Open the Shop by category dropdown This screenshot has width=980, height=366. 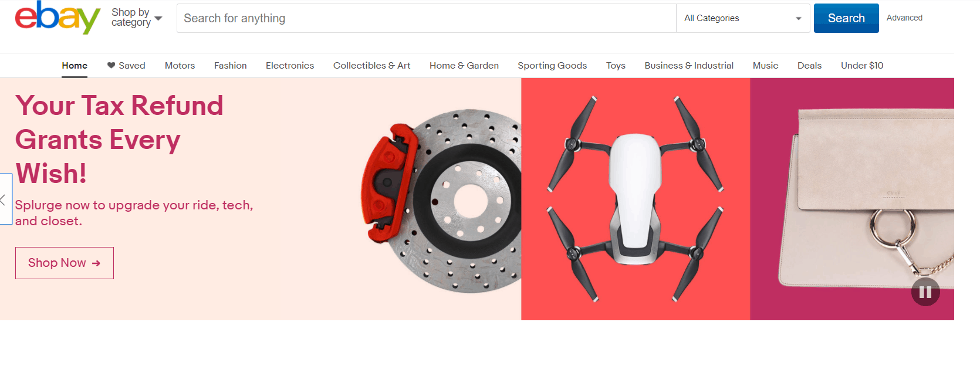137,18
